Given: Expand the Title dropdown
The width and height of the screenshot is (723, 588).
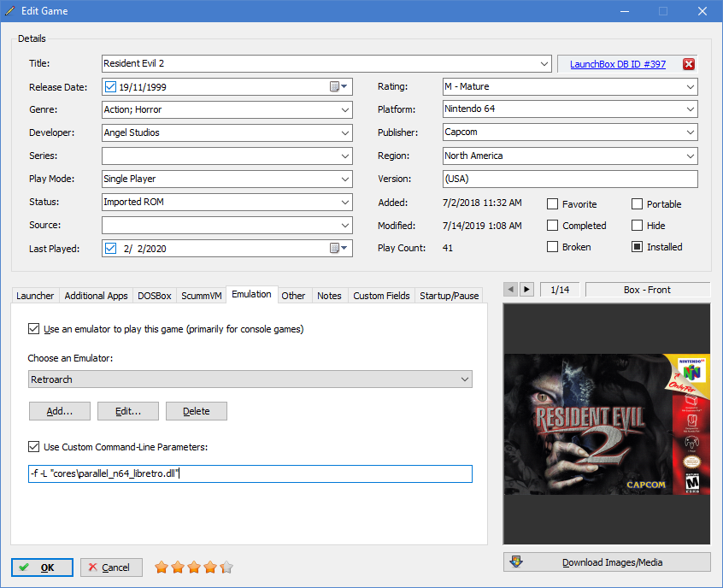Looking at the screenshot, I should pos(544,63).
